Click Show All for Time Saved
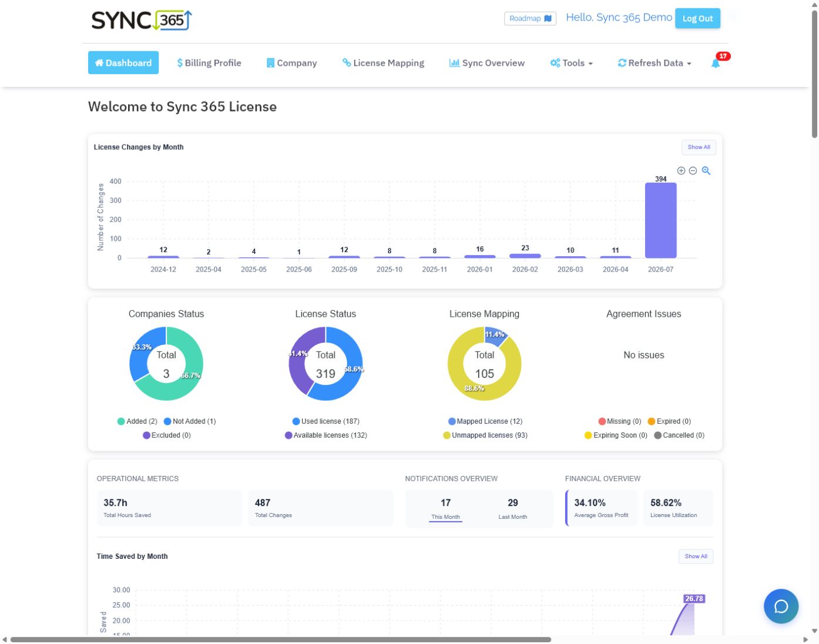 coord(696,556)
